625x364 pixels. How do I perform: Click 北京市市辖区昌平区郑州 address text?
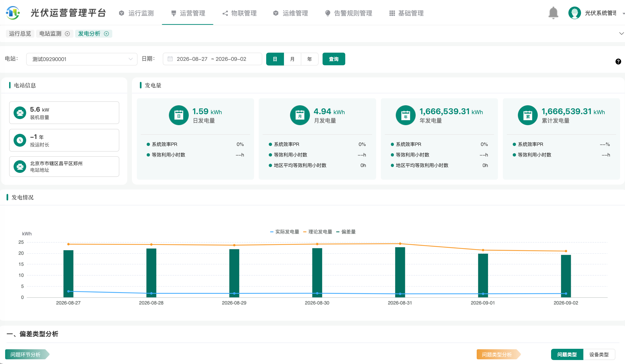56,164
